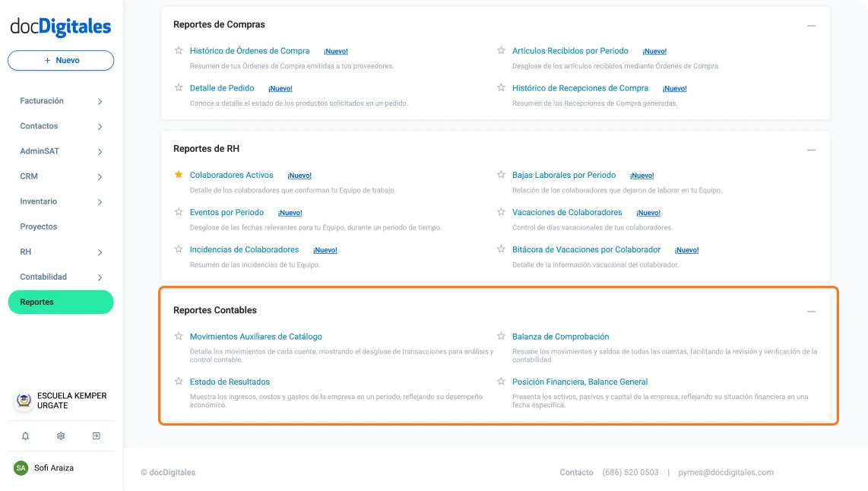This screenshot has height=491, width=868.
Task: Star the Detalle de Pedido report
Action: (x=178, y=87)
